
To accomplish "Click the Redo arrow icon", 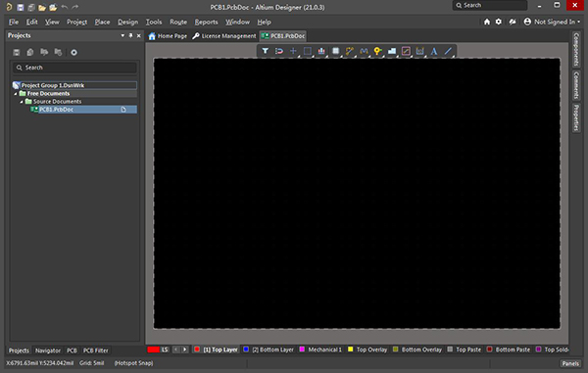I will (75, 7).
